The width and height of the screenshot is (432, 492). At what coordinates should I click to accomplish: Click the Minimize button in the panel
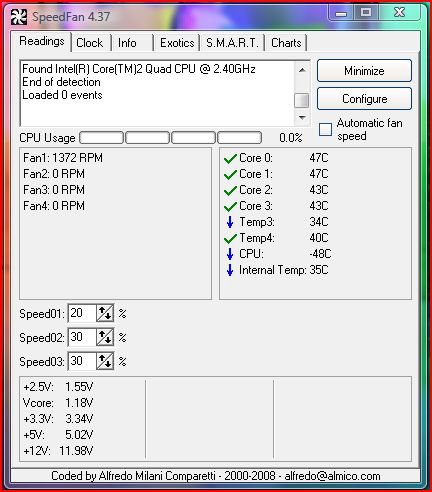pyautogui.click(x=364, y=71)
